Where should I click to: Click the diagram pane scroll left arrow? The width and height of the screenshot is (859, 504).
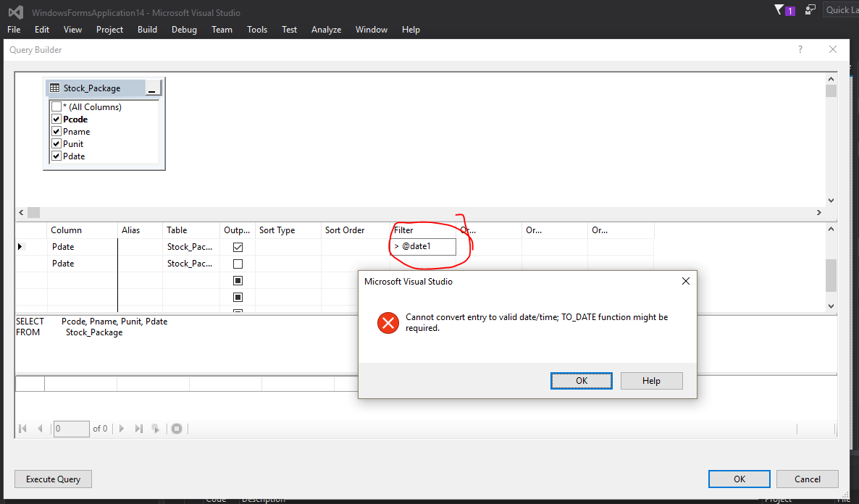click(21, 213)
